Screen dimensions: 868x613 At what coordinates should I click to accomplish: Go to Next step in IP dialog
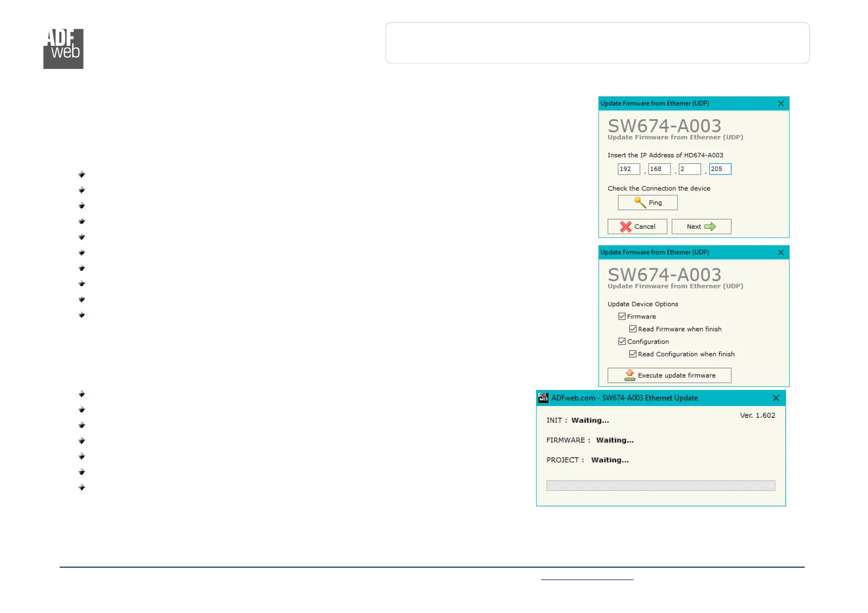(x=701, y=227)
